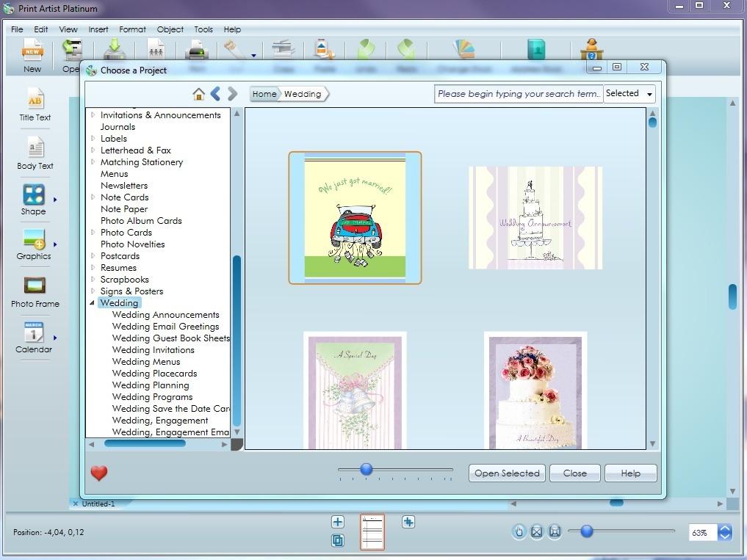This screenshot has height=560, width=747.
Task: Click the project search input field
Action: pyautogui.click(x=519, y=94)
